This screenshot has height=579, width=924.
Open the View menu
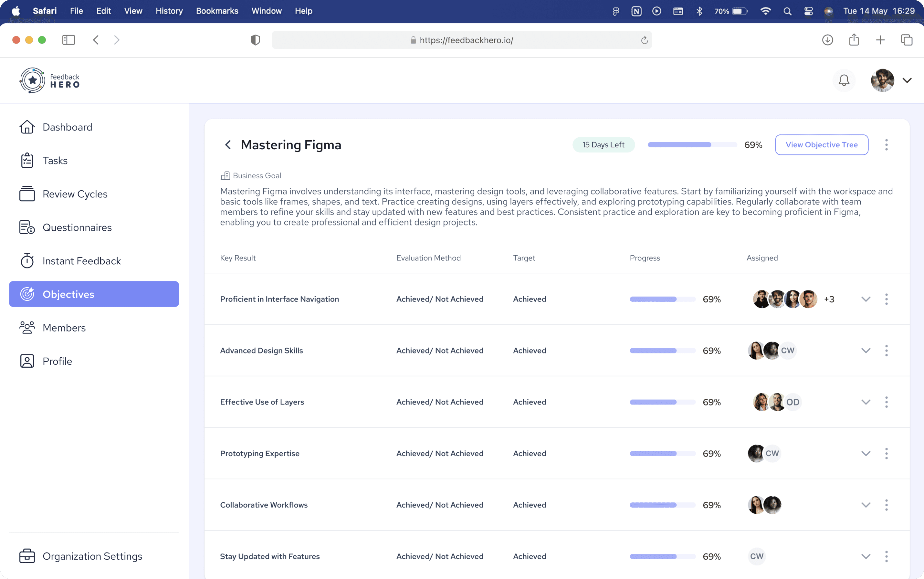[133, 11]
